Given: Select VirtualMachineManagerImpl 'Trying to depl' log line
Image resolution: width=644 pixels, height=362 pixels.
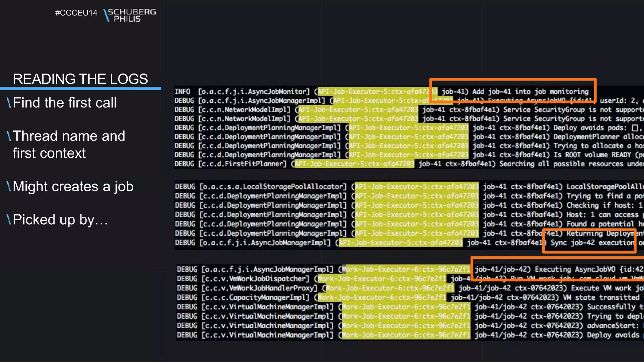Looking at the screenshot, I should (x=410, y=316).
